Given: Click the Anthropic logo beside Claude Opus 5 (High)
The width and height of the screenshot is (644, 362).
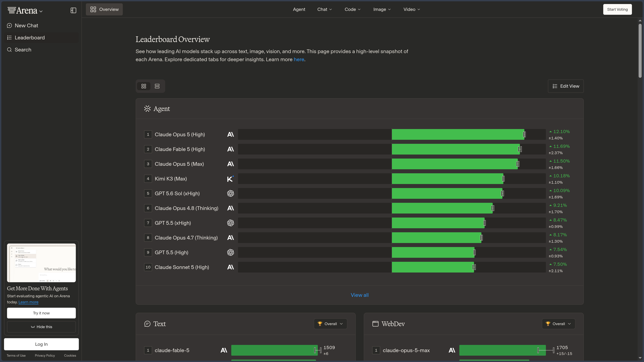Looking at the screenshot, I should click(230, 134).
